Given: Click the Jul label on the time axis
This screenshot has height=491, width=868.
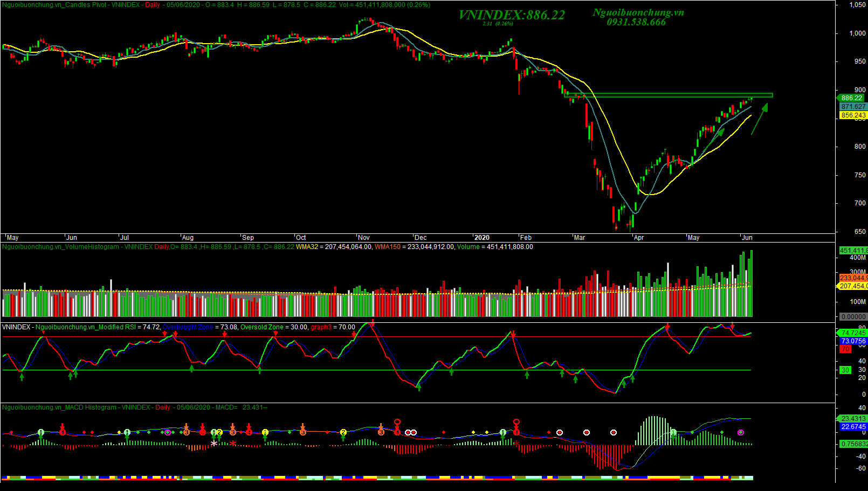Looking at the screenshot, I should click(x=125, y=238).
